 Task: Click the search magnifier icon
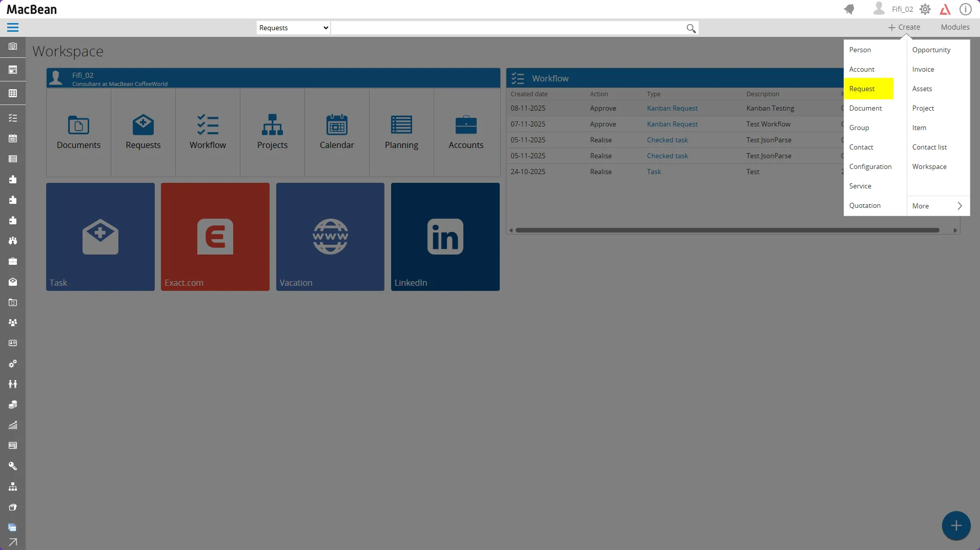coord(691,28)
